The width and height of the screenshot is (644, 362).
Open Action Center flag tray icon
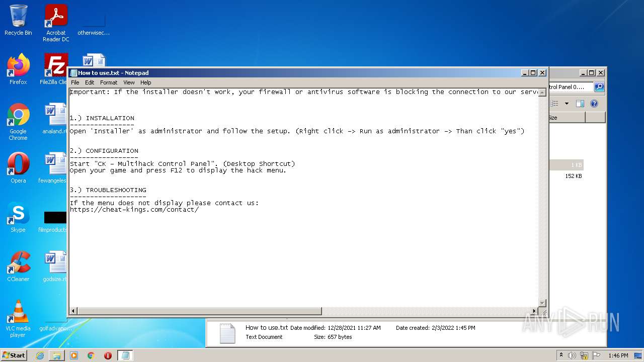pos(596,355)
